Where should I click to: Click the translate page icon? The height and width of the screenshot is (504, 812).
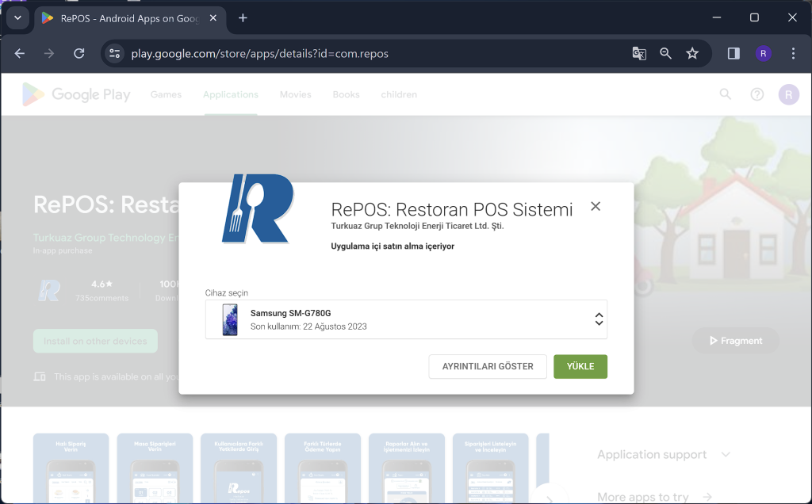[639, 53]
